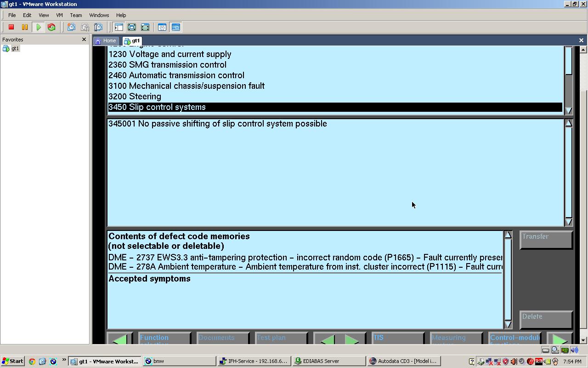The width and height of the screenshot is (588, 368).
Task: Open the TIS button
Action: pyautogui.click(x=398, y=339)
